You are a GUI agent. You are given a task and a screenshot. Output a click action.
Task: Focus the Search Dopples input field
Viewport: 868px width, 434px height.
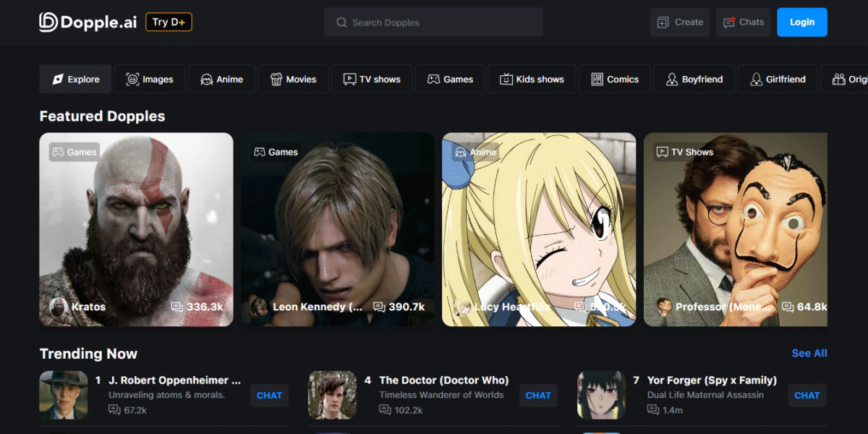tap(441, 22)
